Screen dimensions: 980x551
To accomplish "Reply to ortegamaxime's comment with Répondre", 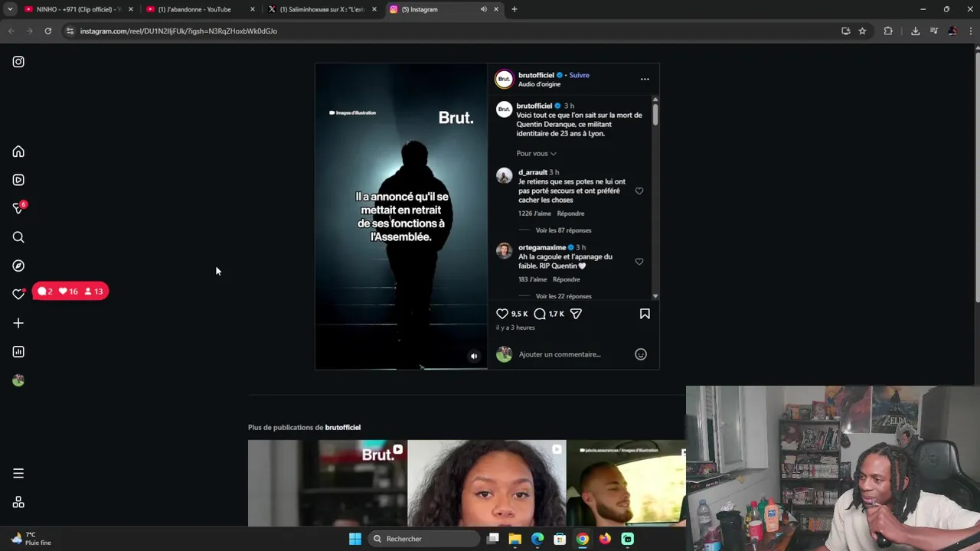I will 566,279.
